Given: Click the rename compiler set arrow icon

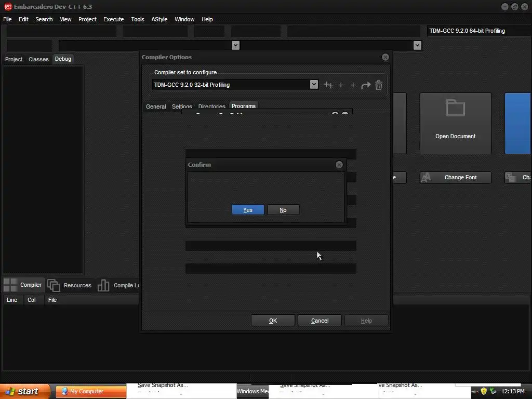Looking at the screenshot, I should pyautogui.click(x=366, y=85).
